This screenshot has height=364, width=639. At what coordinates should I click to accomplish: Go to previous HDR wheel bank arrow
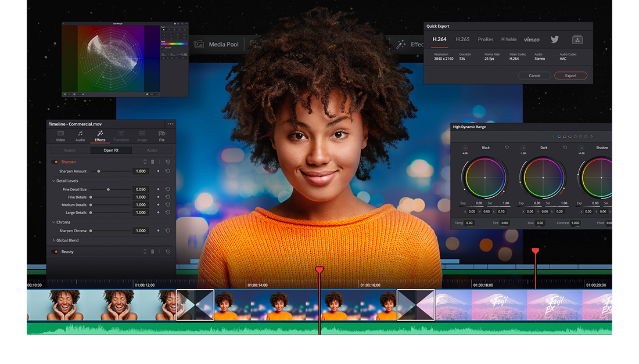(553, 136)
